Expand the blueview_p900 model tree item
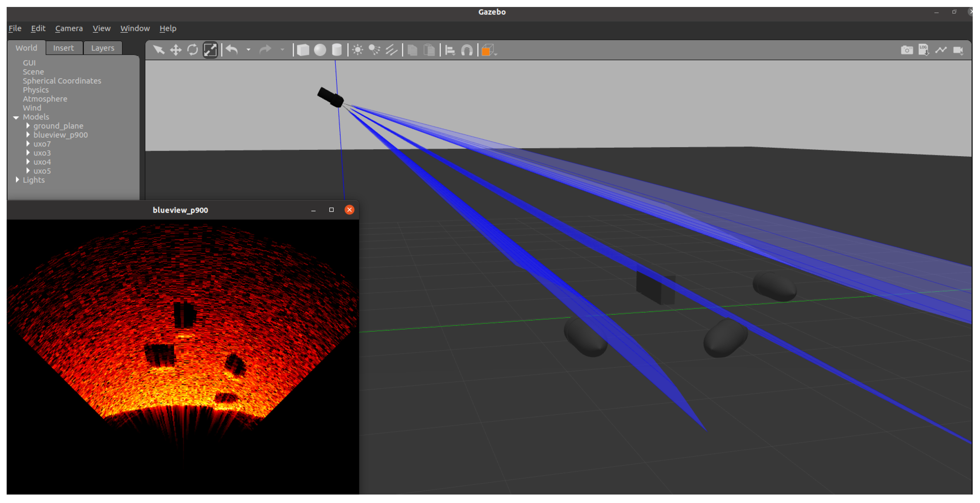The image size is (980, 503). [28, 135]
